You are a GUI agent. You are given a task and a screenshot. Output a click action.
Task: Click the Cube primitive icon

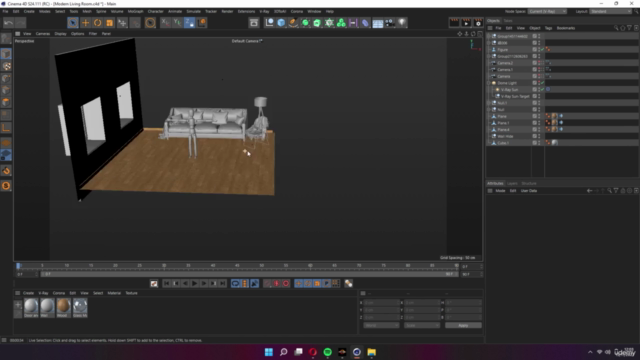[x=281, y=23]
